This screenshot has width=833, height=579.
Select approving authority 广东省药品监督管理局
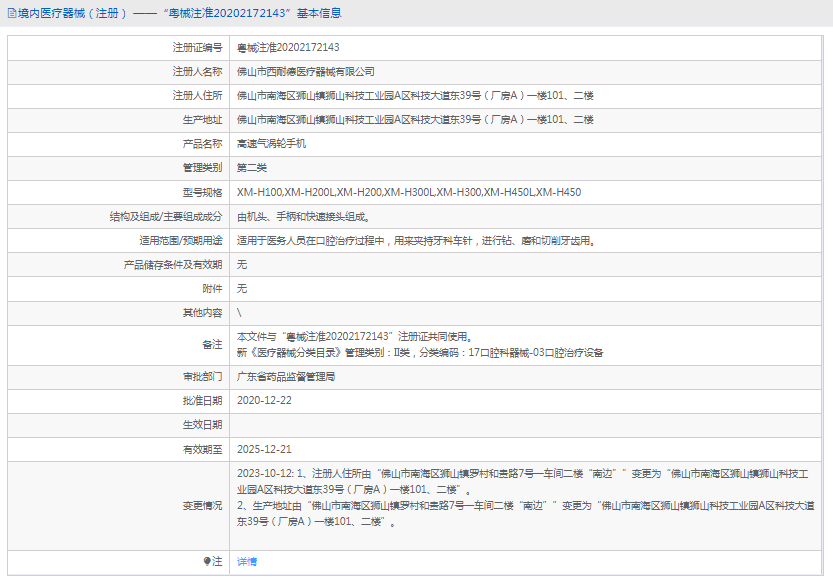286,377
